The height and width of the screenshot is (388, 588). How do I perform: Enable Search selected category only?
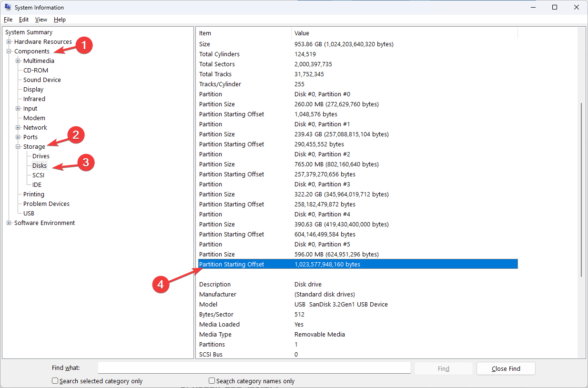pyautogui.click(x=55, y=381)
